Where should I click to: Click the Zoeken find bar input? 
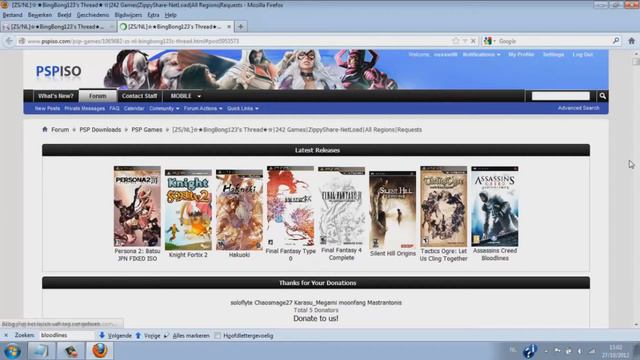tap(67, 335)
